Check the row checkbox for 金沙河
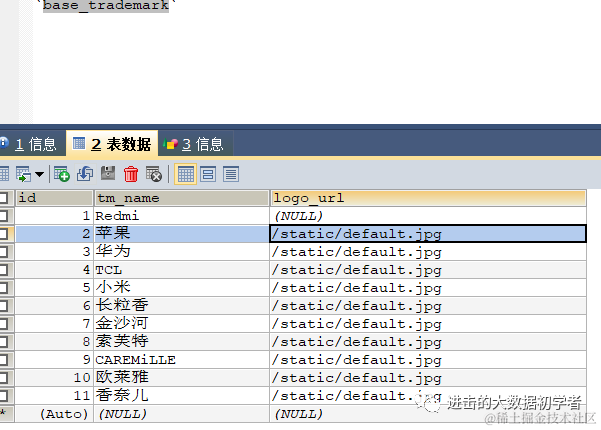 point(4,324)
